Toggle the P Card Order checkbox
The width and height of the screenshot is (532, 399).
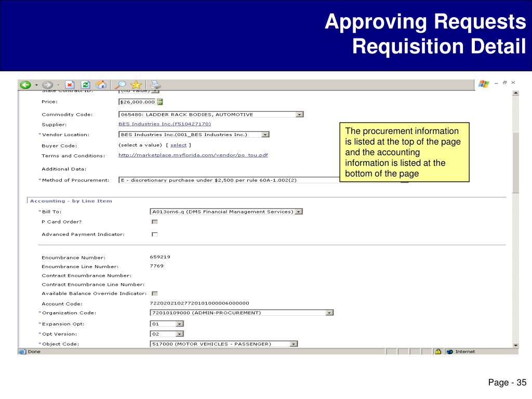155,222
